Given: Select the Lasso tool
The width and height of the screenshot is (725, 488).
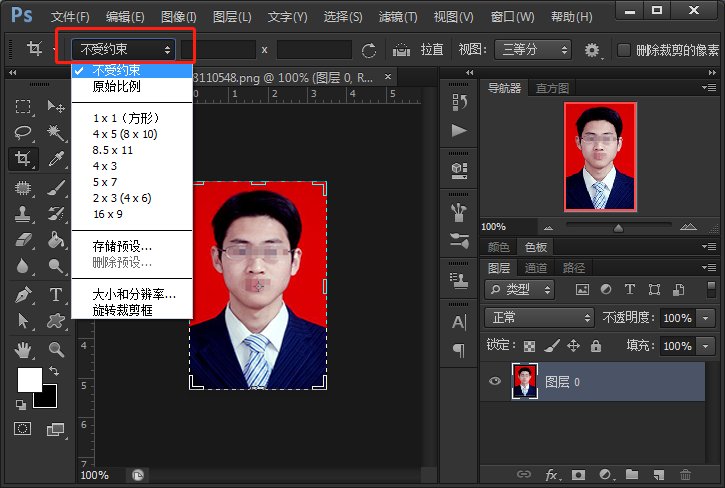Looking at the screenshot, I should pyautogui.click(x=23, y=133).
